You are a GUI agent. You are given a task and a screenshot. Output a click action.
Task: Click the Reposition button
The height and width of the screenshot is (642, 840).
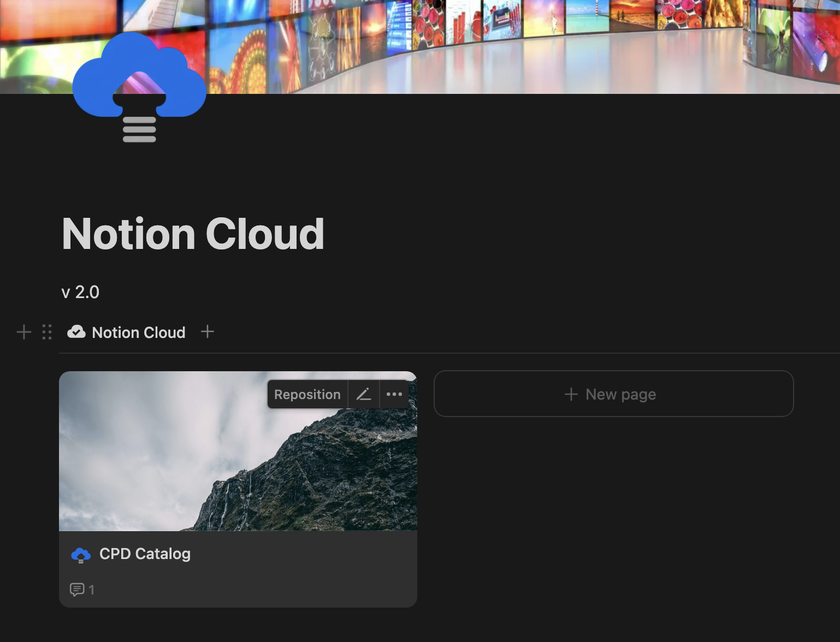[x=306, y=394]
